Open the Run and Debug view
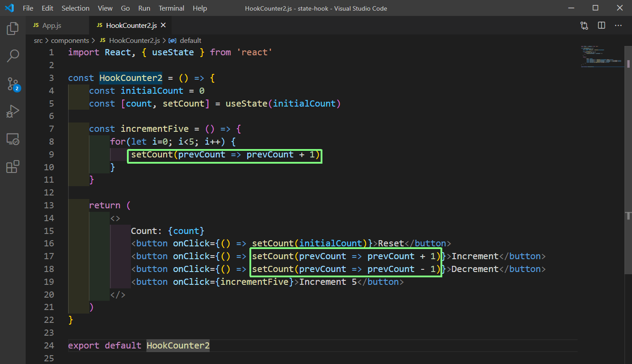 13,111
